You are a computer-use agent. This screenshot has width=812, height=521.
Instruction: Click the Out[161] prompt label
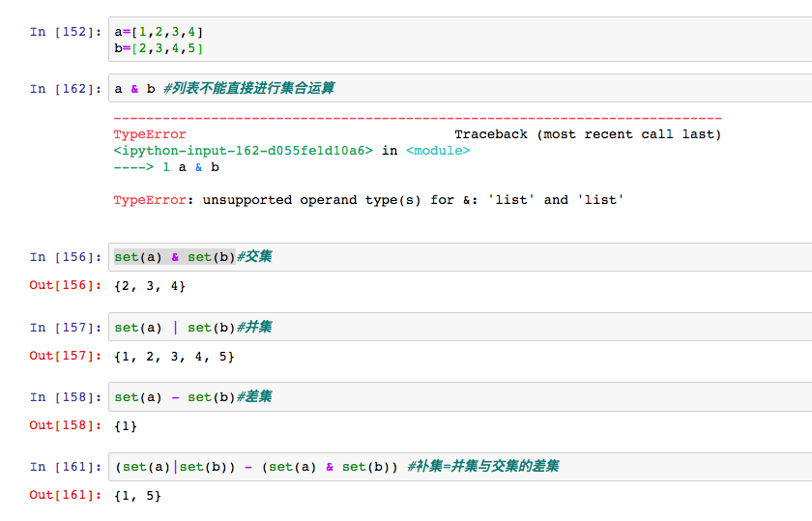point(66,495)
